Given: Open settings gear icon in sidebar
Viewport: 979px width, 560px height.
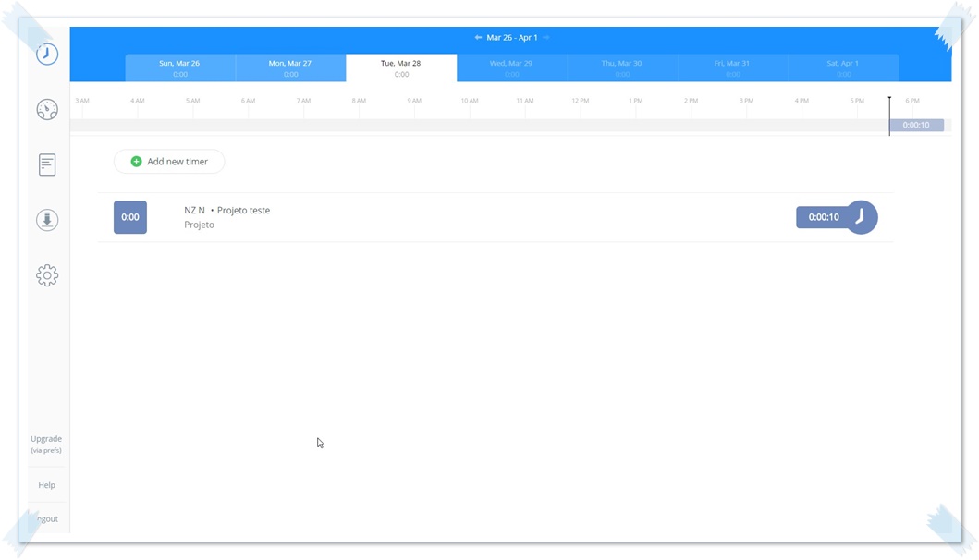Looking at the screenshot, I should [x=47, y=275].
